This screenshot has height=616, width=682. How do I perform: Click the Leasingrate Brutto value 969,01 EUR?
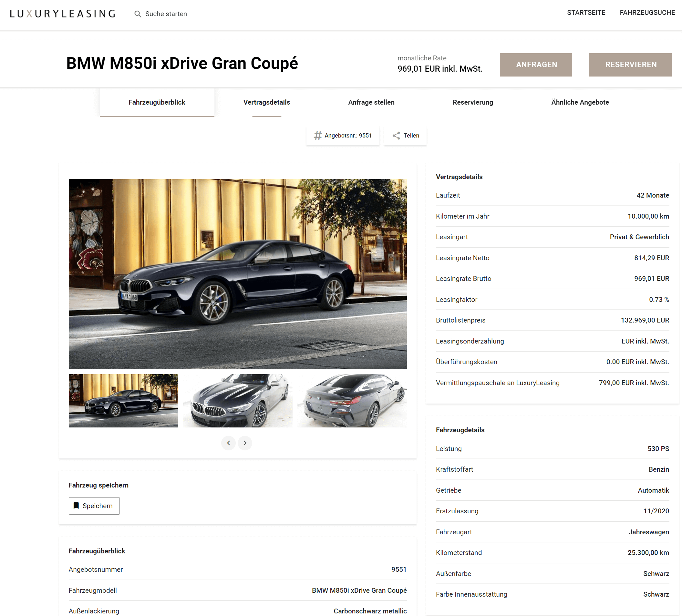tap(651, 278)
